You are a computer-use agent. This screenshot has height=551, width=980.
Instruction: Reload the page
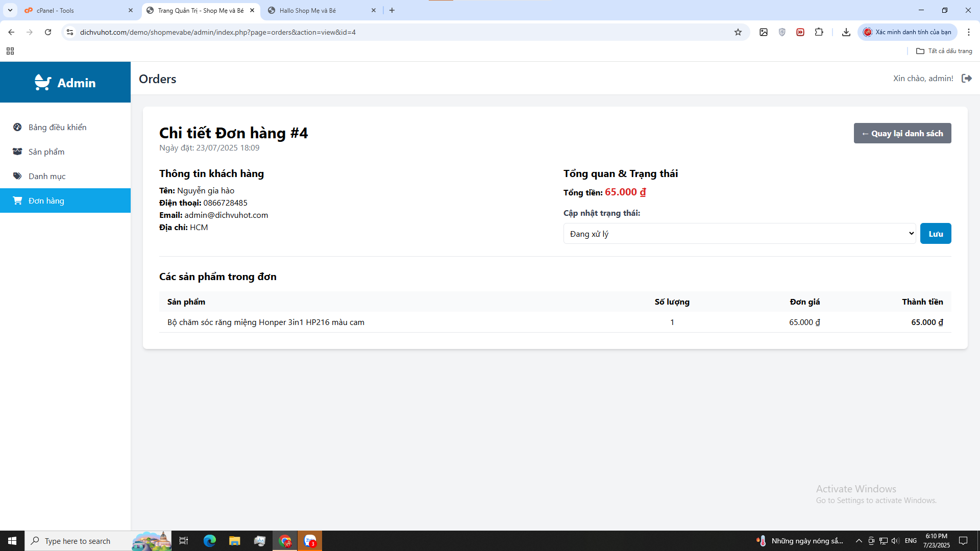point(48,32)
